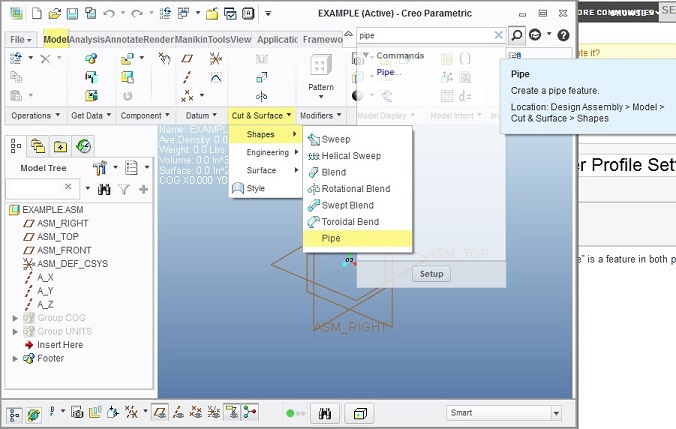The image size is (676, 429).
Task: Open the Operations group dropdown
Action: [x=35, y=116]
